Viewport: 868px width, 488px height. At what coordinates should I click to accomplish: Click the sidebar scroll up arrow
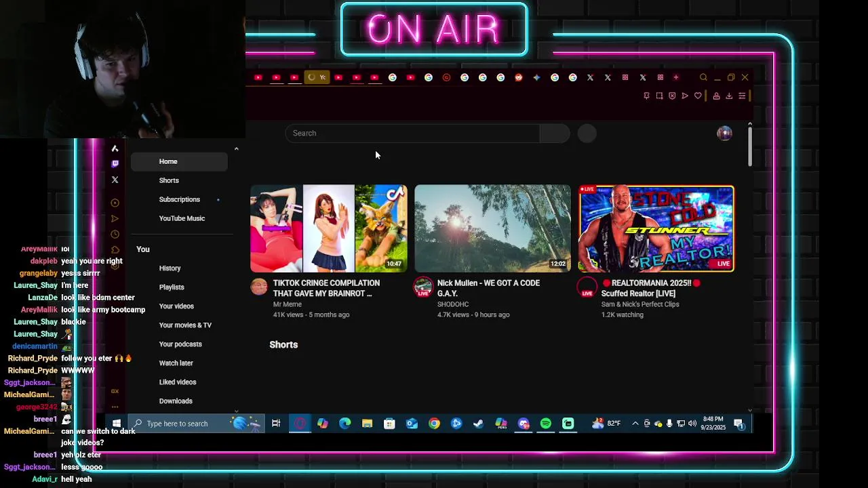pyautogui.click(x=236, y=148)
